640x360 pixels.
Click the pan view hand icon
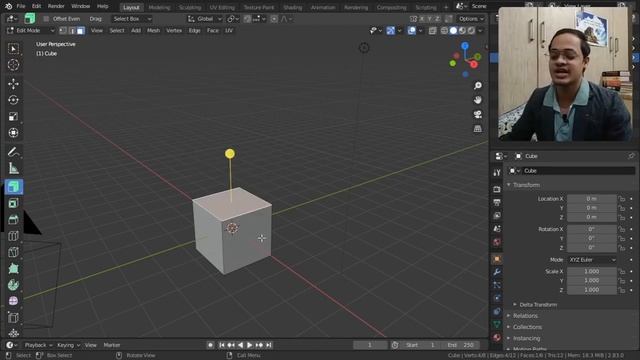tap(478, 100)
